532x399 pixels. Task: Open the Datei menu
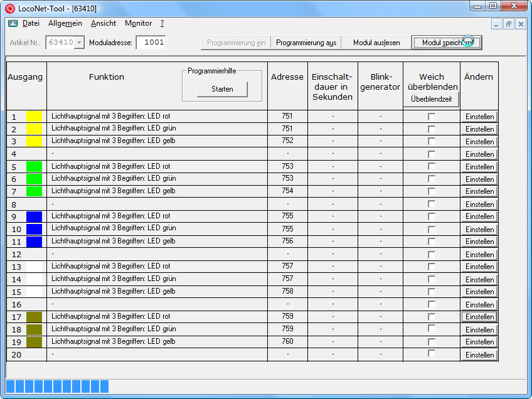31,23
